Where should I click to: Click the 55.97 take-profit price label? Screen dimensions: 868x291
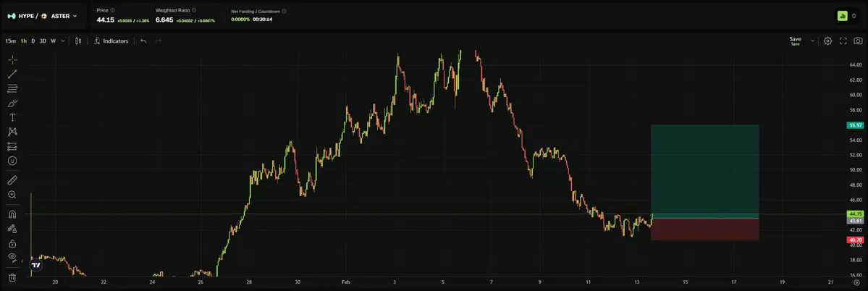[x=855, y=125]
